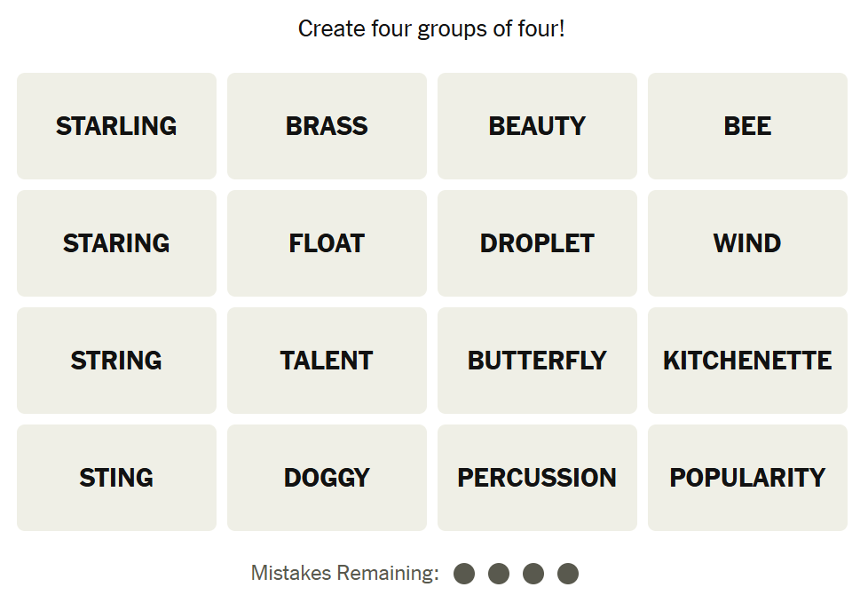
Task: Select the BRASS word tile
Action: [x=327, y=126]
